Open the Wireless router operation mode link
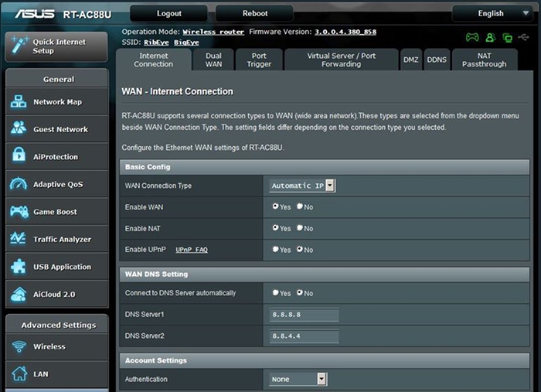The image size is (541, 392). tap(213, 32)
